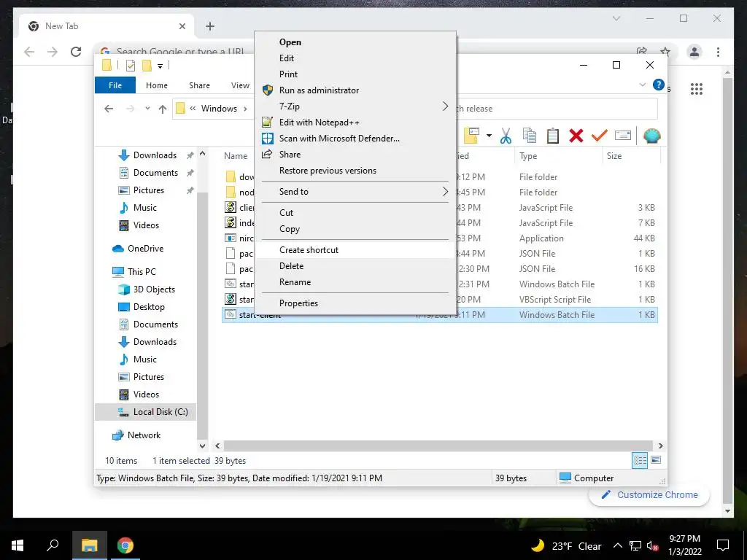
Task: Click the Explorer Up one level arrow
Action: point(163,109)
